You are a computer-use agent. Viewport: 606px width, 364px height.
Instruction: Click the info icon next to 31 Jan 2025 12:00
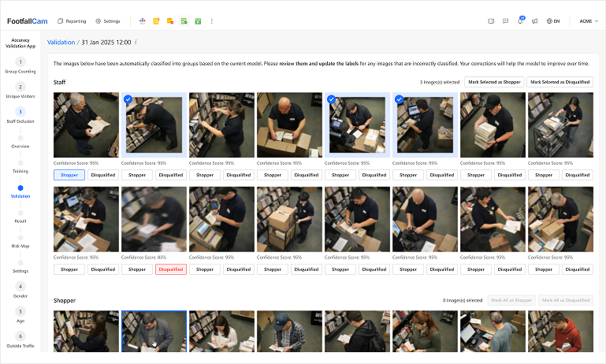136,42
